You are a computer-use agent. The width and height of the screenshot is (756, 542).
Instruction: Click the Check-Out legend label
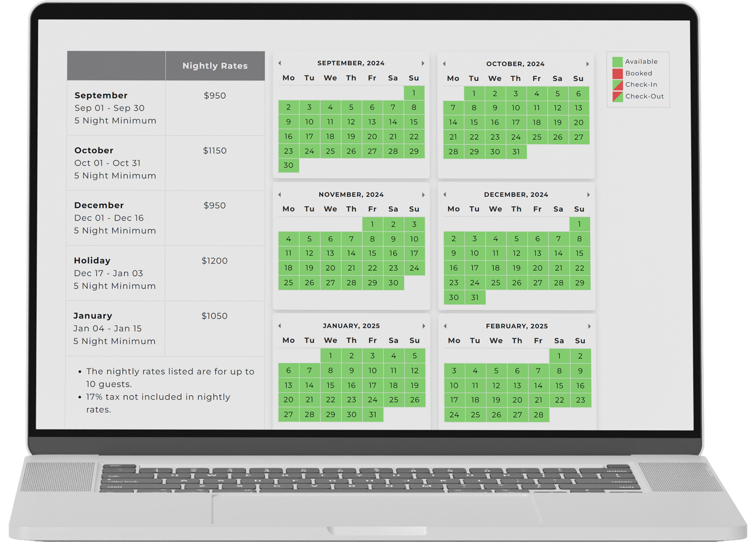tap(645, 96)
